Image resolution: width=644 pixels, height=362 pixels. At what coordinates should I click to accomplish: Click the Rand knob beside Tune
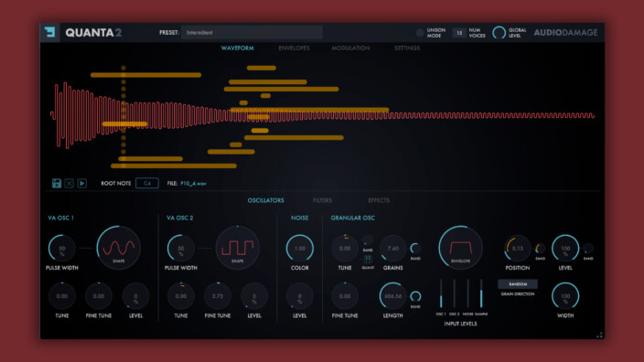point(368,240)
